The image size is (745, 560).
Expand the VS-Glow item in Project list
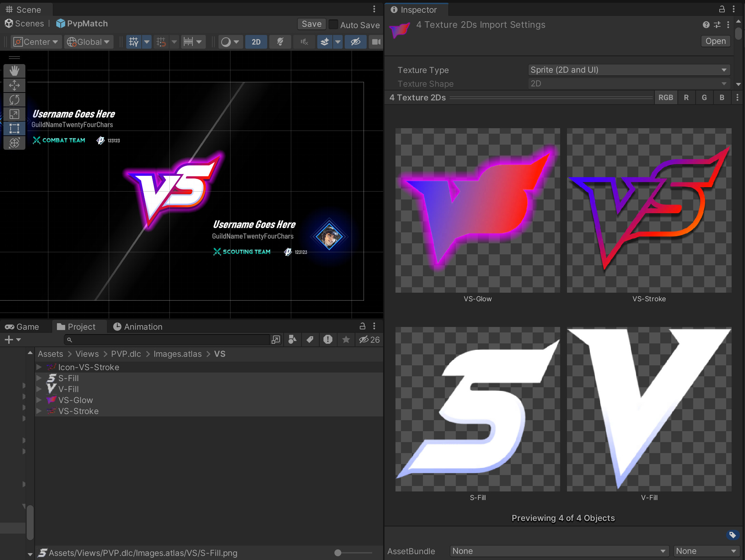click(x=39, y=400)
